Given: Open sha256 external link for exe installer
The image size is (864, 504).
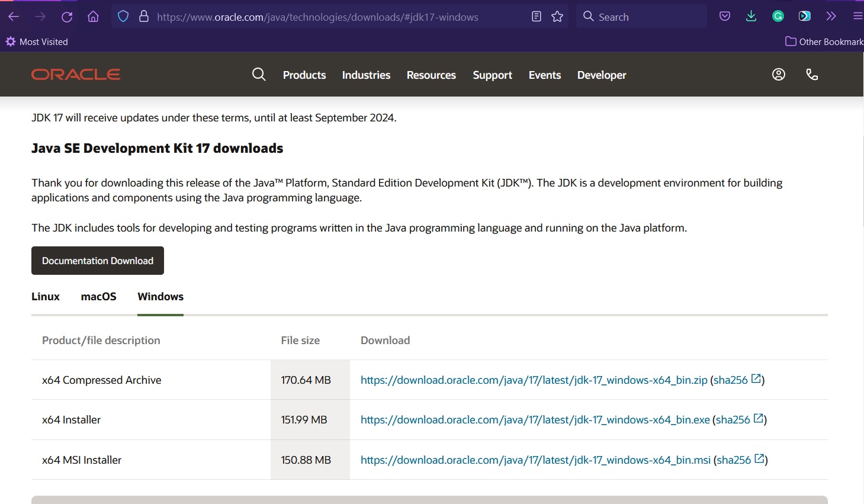Looking at the screenshot, I should pyautogui.click(x=740, y=419).
